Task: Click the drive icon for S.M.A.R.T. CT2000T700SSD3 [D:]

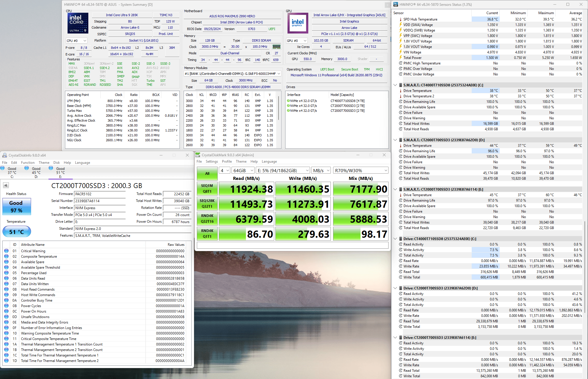Action: tap(401, 140)
